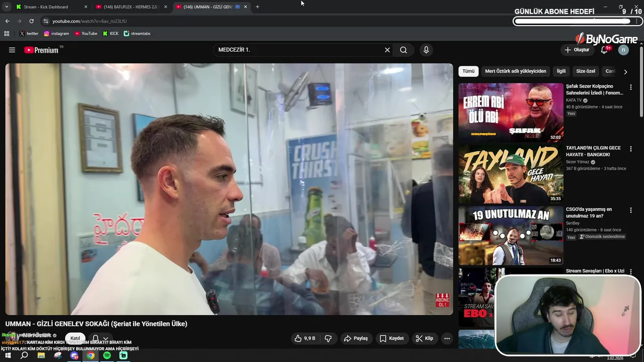Open Spotify from the taskbar

pos(107,355)
